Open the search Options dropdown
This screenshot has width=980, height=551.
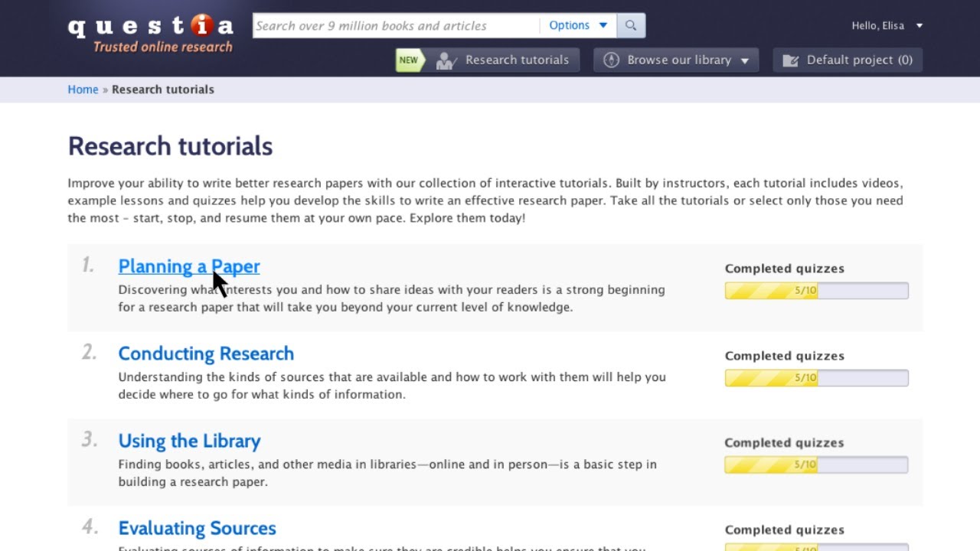click(x=578, y=25)
